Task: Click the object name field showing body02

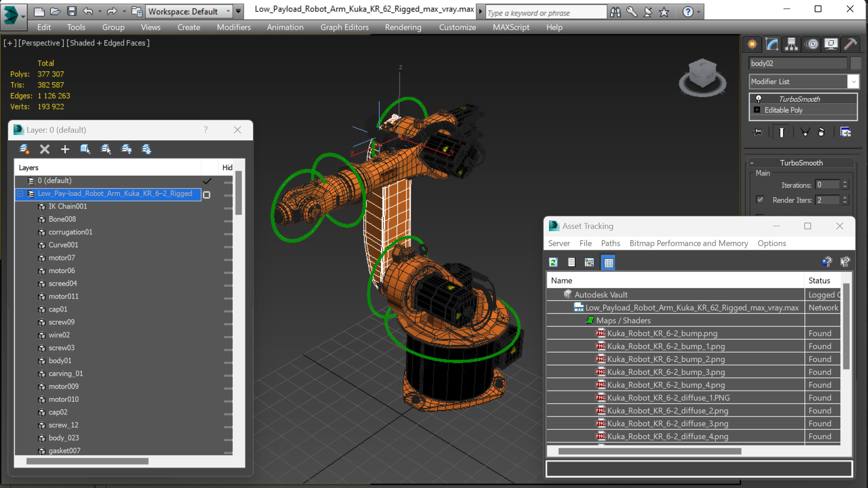Action: 798,63
